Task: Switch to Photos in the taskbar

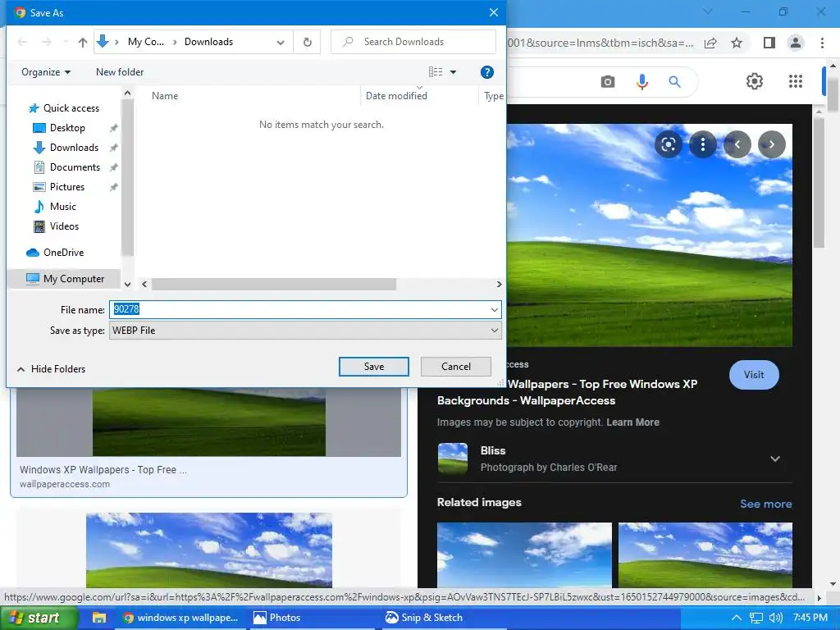Action: click(277, 618)
